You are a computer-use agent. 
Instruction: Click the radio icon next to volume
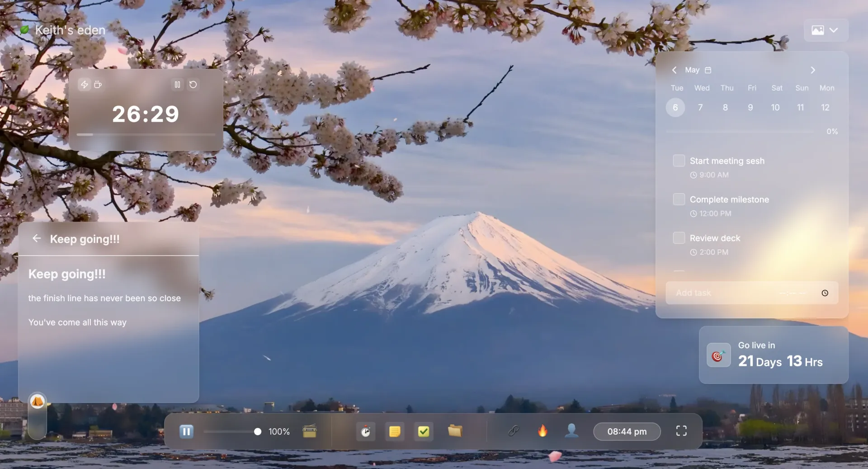(x=310, y=431)
